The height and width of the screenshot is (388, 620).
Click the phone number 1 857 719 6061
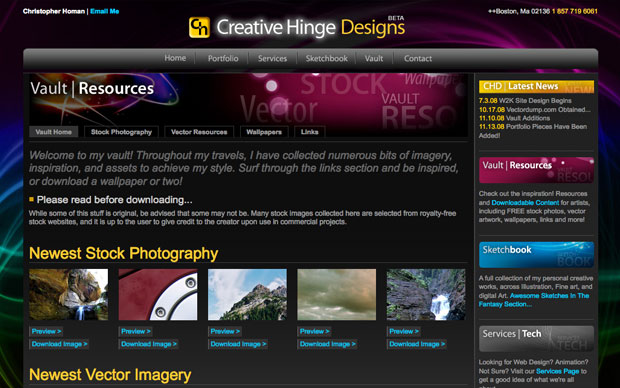(x=575, y=11)
